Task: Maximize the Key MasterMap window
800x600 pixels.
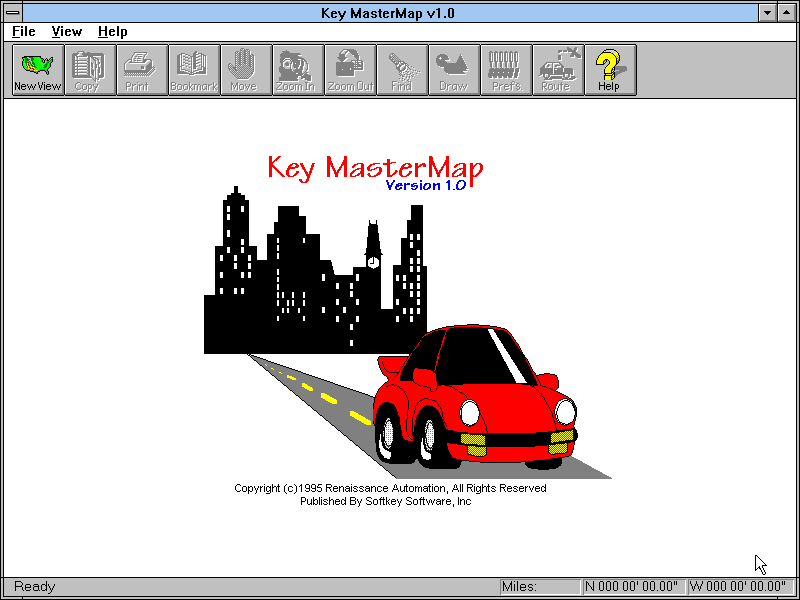Action: pos(786,13)
